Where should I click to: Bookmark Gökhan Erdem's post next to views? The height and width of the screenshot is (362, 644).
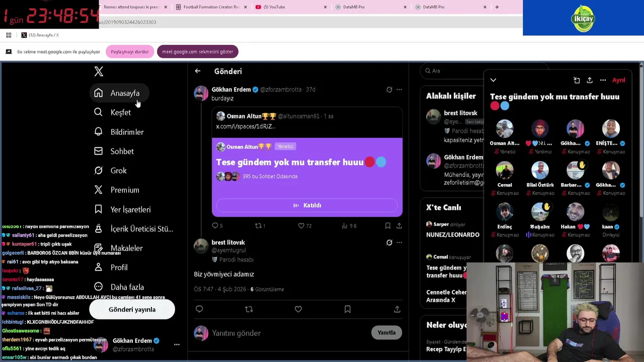(x=387, y=226)
